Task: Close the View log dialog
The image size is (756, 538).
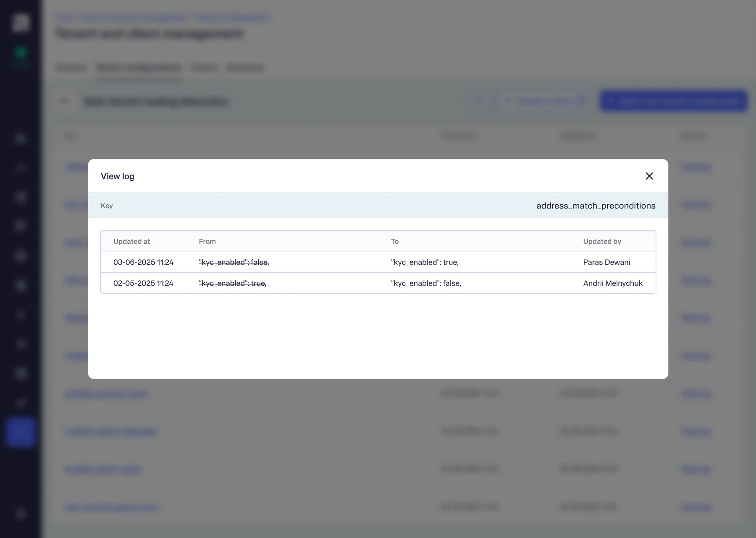Action: click(649, 176)
